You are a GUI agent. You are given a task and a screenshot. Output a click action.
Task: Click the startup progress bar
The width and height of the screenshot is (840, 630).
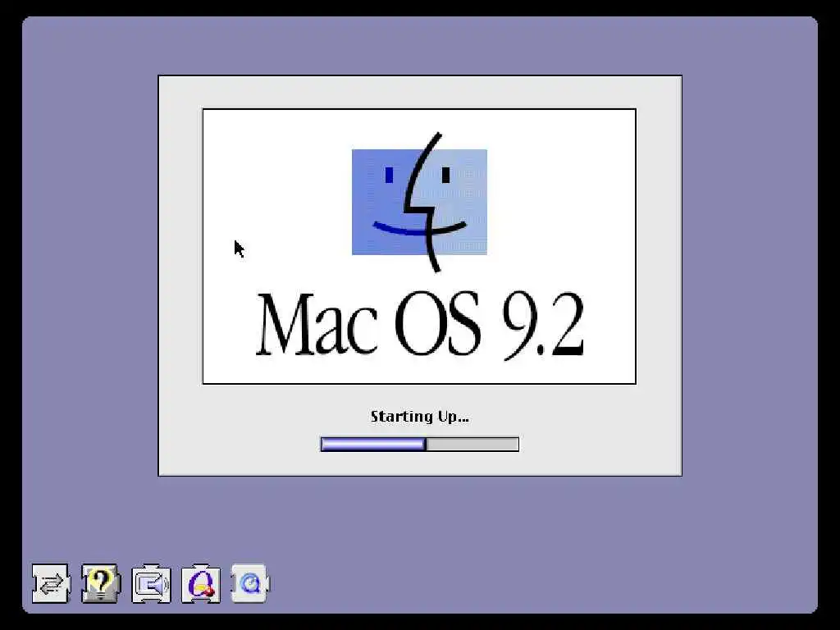pos(419,444)
